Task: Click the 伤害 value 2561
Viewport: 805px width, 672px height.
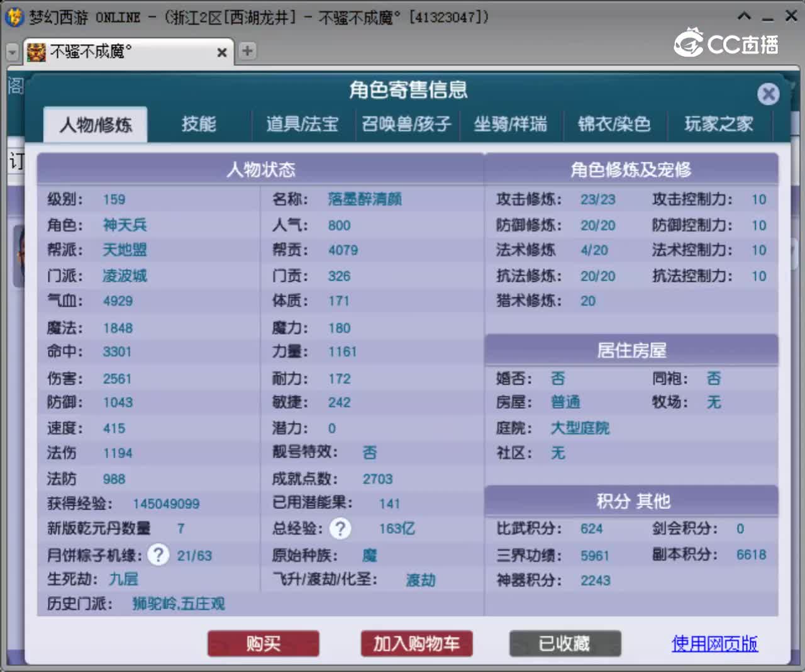Action: tap(117, 379)
